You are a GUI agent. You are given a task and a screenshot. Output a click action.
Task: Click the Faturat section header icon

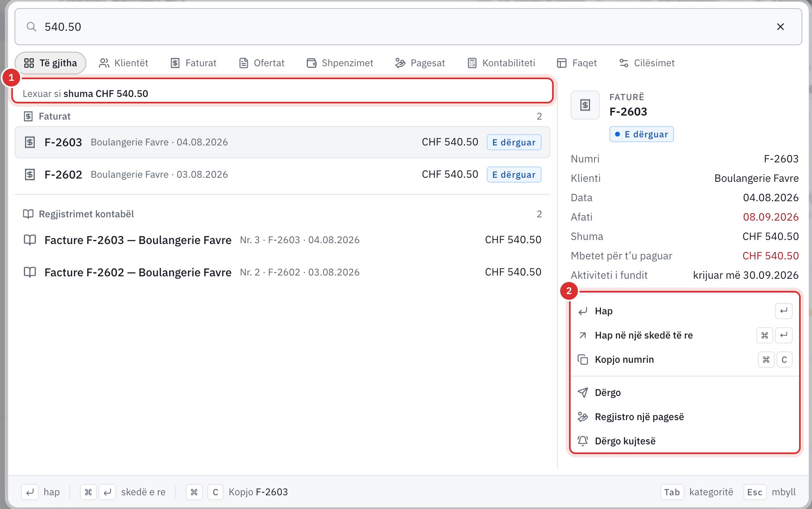(28, 116)
